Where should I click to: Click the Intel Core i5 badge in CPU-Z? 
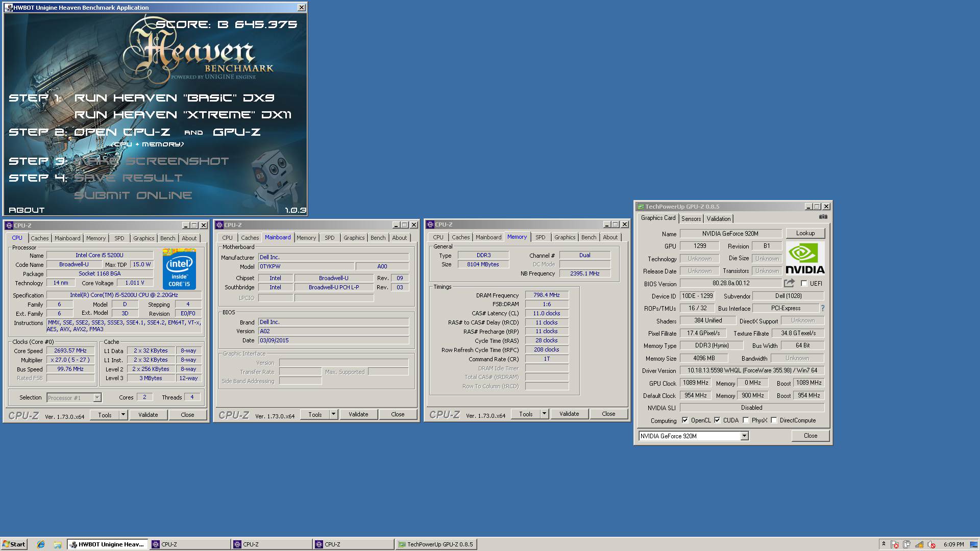179,269
